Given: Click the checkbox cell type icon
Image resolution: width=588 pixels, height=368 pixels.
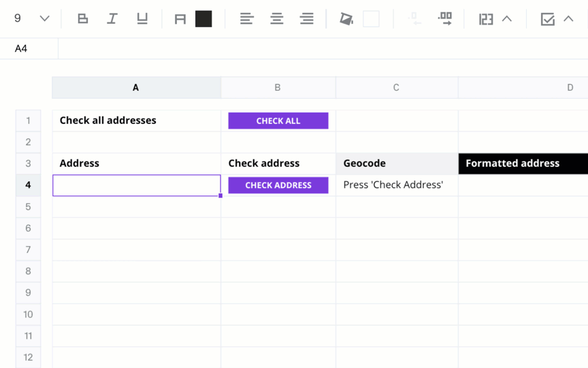Looking at the screenshot, I should (x=547, y=19).
